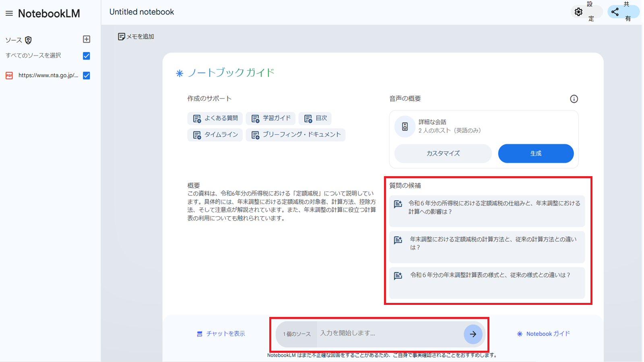644x362 pixels.
Task: Open the settings gear icon
Action: [x=578, y=12]
